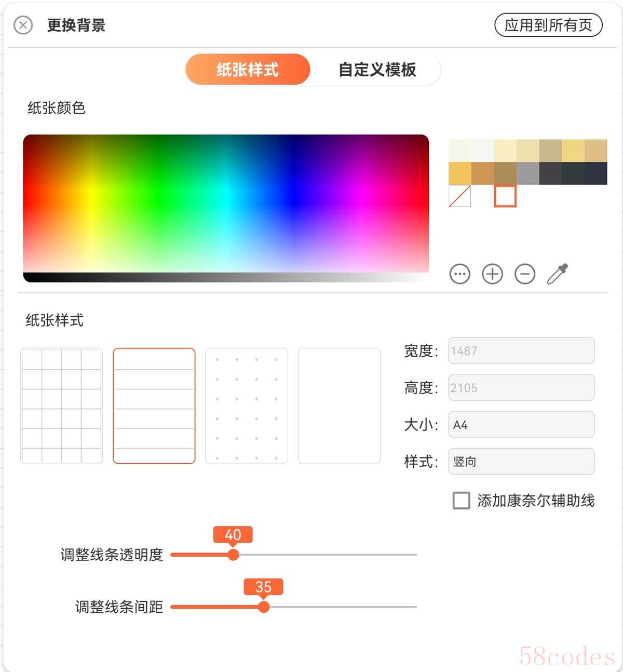Open the more options ellipsis icon

coord(460,274)
